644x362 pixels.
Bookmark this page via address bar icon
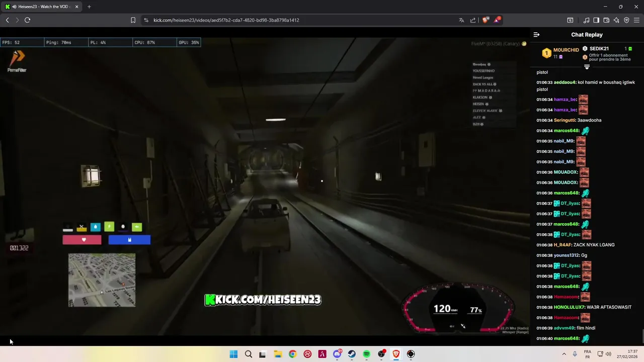coord(133,20)
